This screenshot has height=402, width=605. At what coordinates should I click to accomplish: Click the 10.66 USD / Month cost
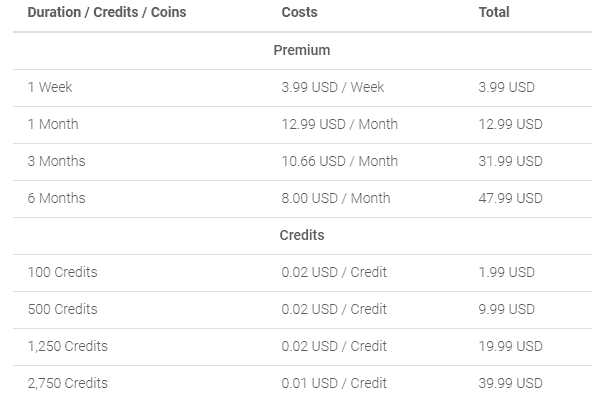(x=340, y=161)
